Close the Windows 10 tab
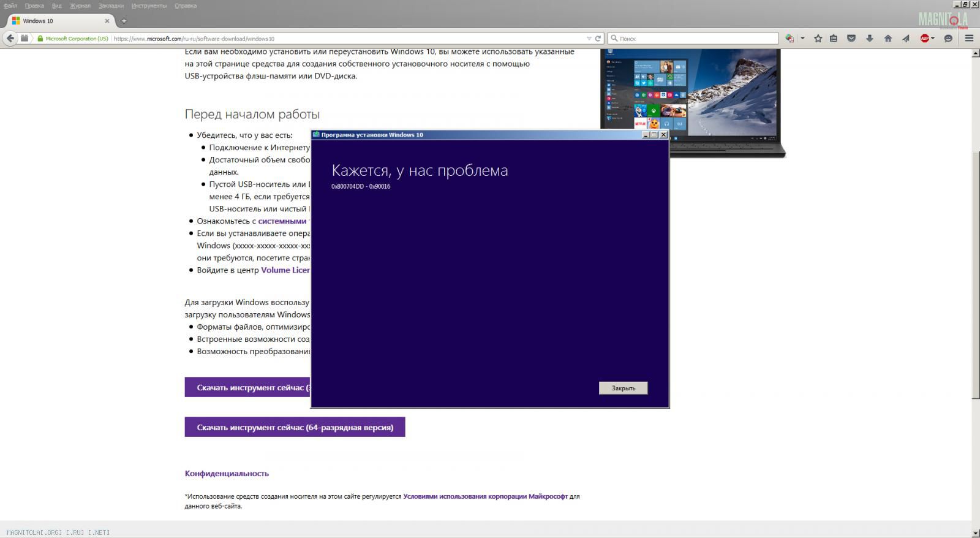Image resolution: width=980 pixels, height=538 pixels. pos(107,21)
